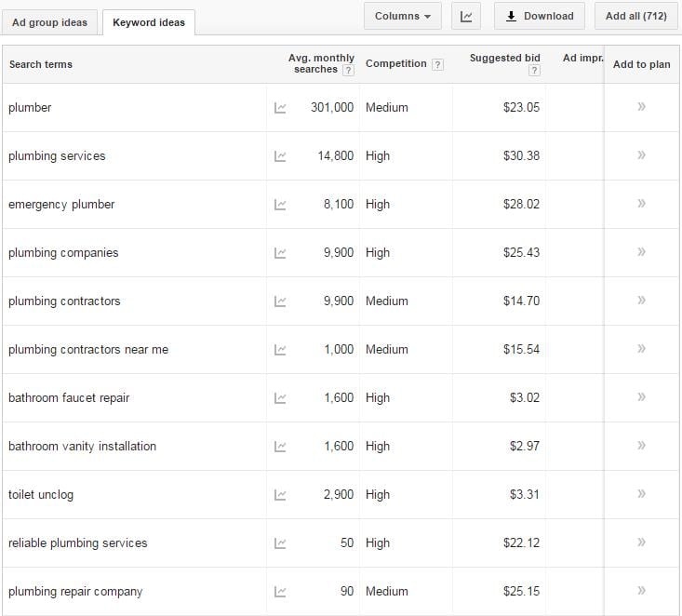Screen dimensions: 682x616
Task: Sort by Suggested bid header
Action: (504, 58)
